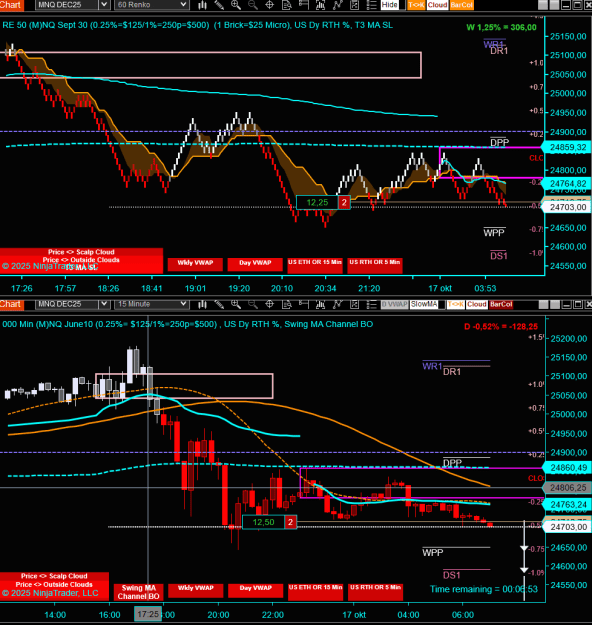This screenshot has height=625, width=592.
Task: Toggle the 0 VWAP button in the 15 Minute chart toolbar
Action: [x=394, y=305]
